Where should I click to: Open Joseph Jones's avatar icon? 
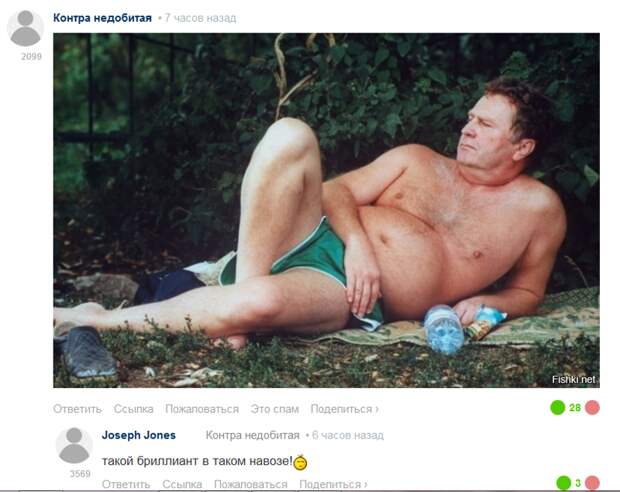[x=74, y=445]
